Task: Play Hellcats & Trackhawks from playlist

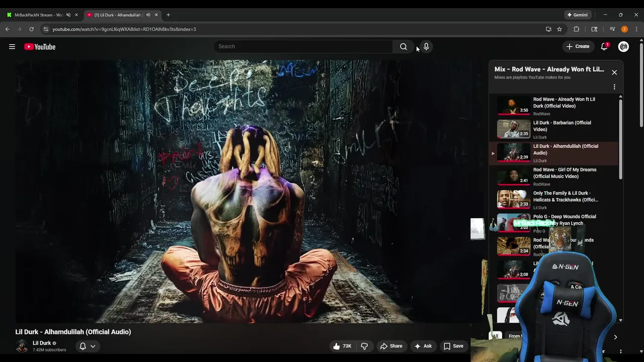Action: (x=554, y=200)
